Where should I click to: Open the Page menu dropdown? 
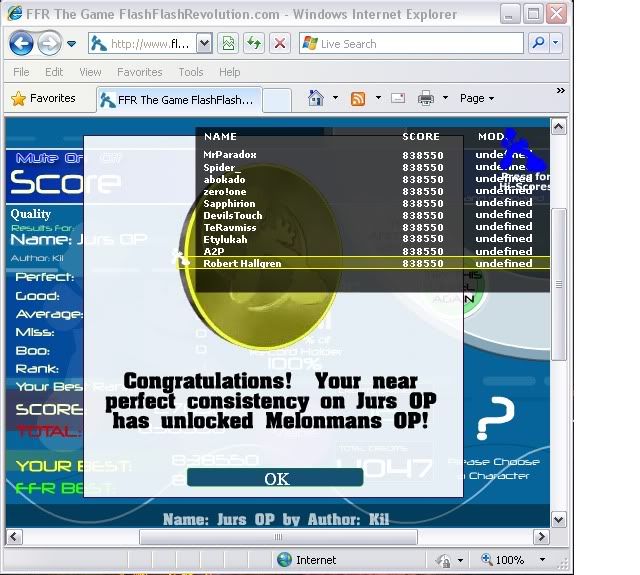477,98
